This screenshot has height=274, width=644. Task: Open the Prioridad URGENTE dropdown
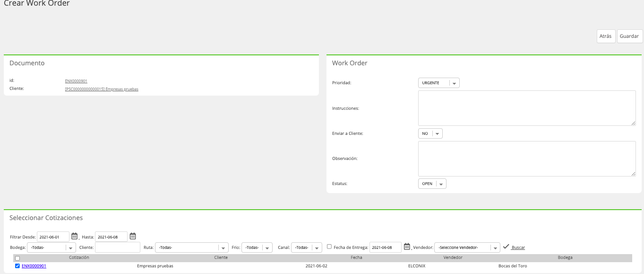tap(439, 83)
